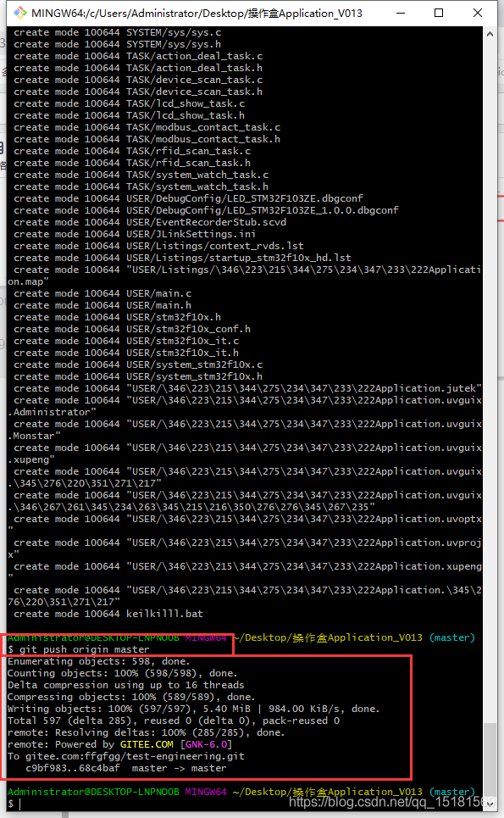Click the line 'USER/stm32f10x_conf.h'
This screenshot has width=504, height=818.
[x=132, y=329]
